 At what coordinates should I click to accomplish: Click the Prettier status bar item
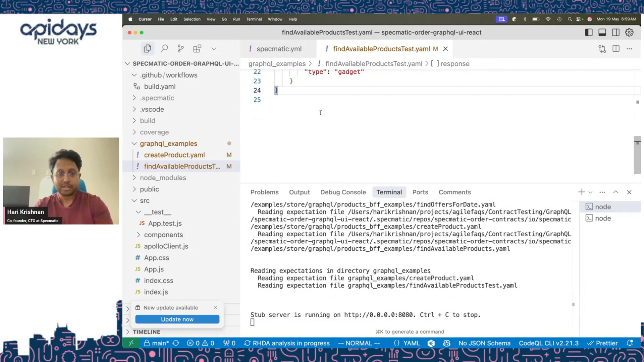coord(602,343)
